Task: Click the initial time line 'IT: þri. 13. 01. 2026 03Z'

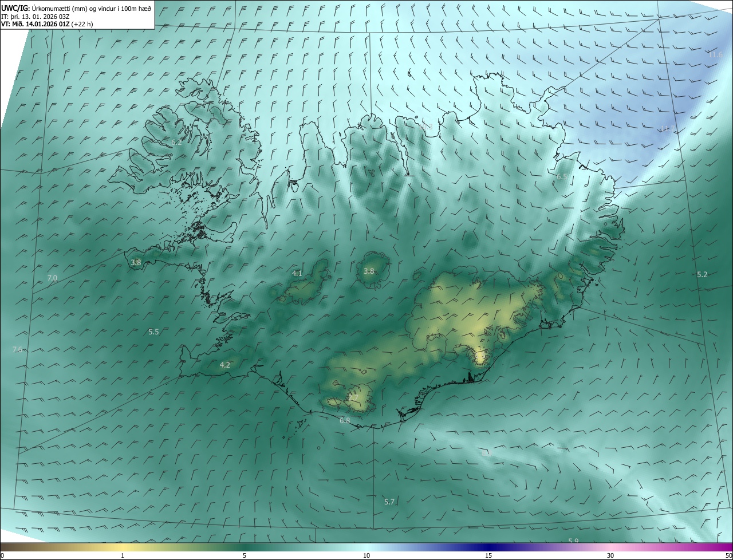Action: pos(36,17)
